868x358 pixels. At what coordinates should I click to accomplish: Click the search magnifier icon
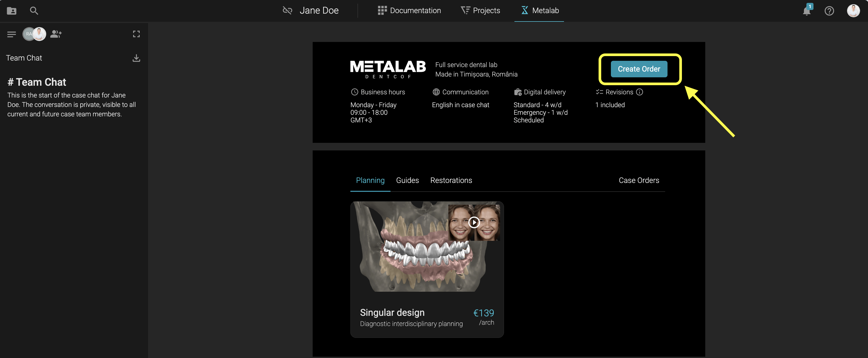[34, 11]
